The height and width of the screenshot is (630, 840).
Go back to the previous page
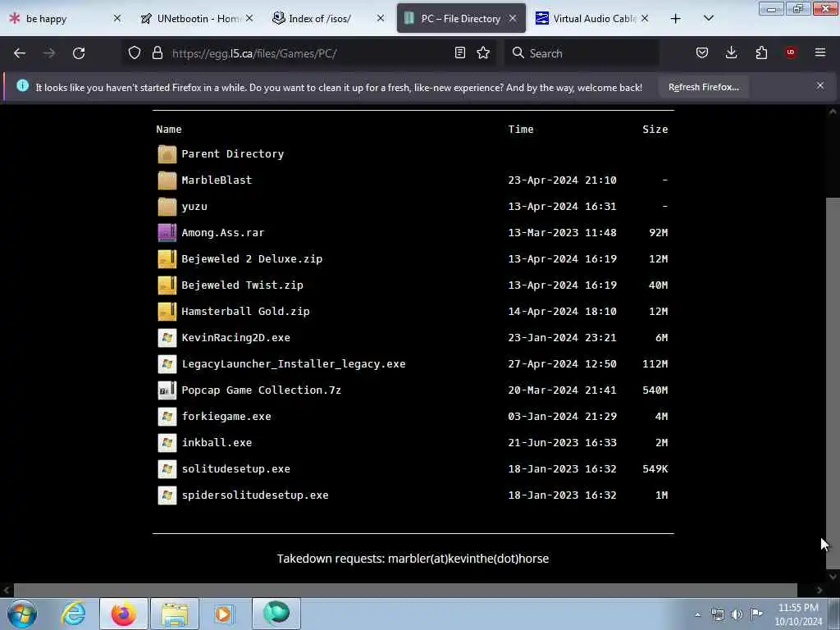20,53
